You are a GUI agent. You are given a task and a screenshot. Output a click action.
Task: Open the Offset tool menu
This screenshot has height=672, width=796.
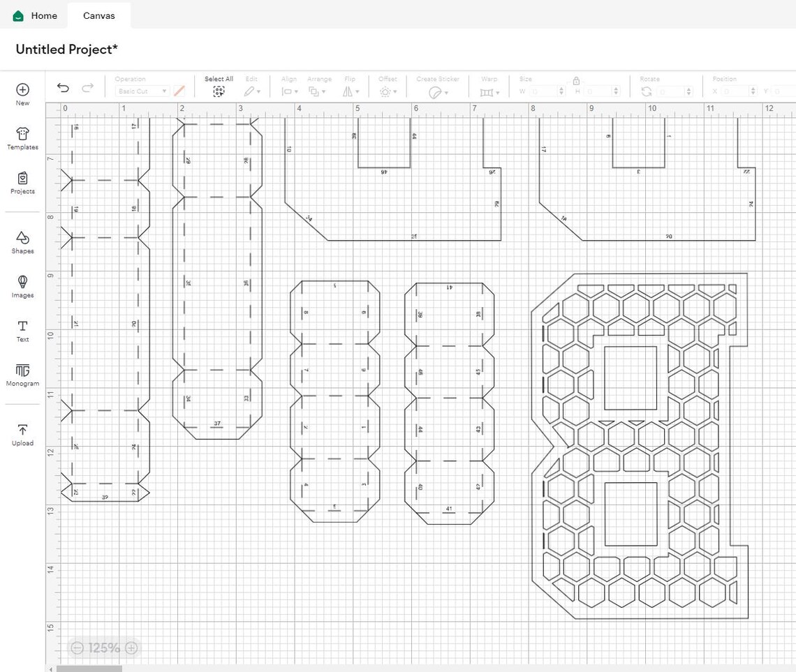click(388, 91)
